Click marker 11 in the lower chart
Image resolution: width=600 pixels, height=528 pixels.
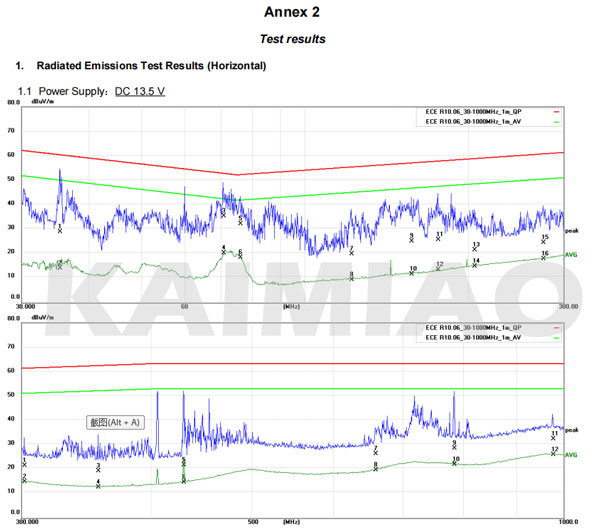(554, 438)
